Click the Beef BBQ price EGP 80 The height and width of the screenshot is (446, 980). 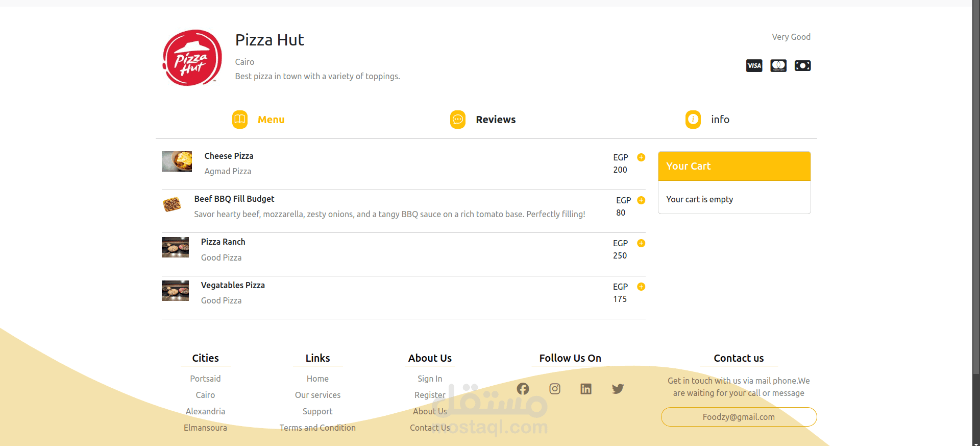[623, 206]
